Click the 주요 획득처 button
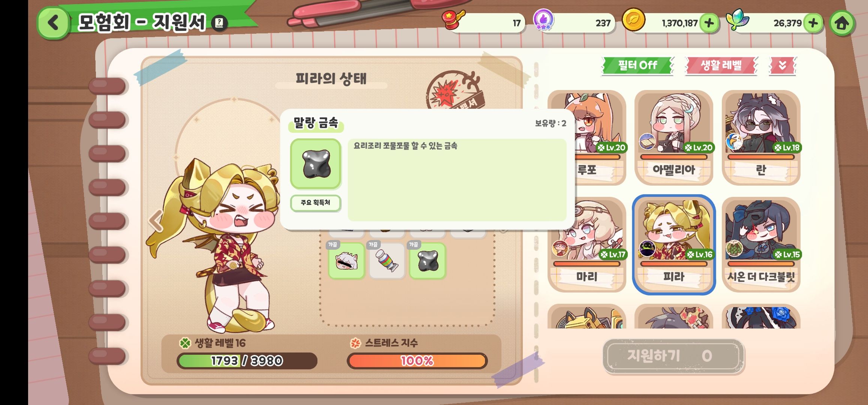Viewport: 868px width, 405px height. click(x=316, y=203)
